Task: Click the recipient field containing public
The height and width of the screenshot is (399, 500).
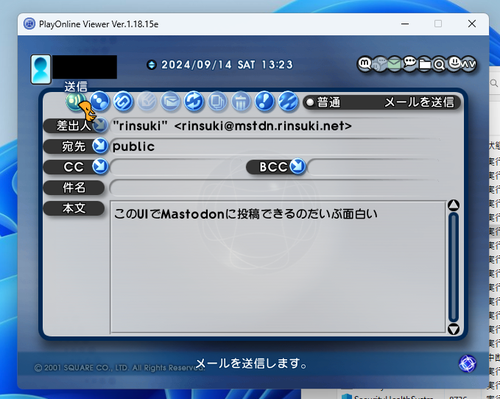Action: click(275, 146)
